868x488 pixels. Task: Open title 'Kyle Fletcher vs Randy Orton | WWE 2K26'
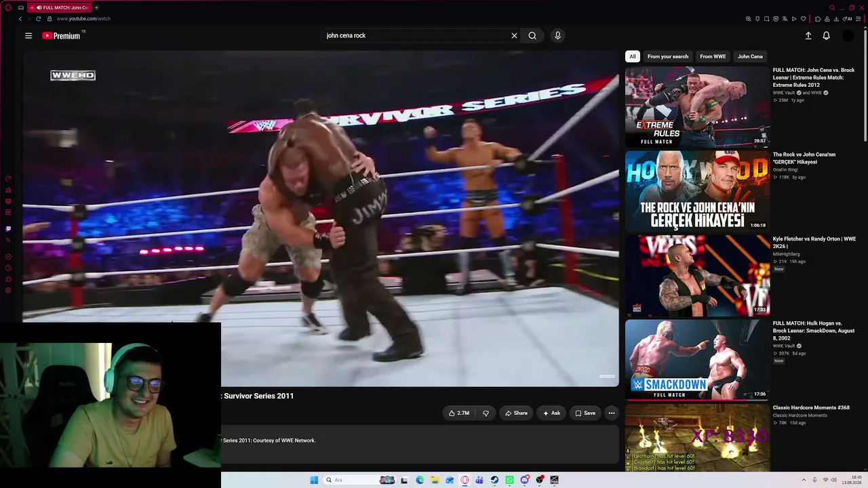[814, 243]
